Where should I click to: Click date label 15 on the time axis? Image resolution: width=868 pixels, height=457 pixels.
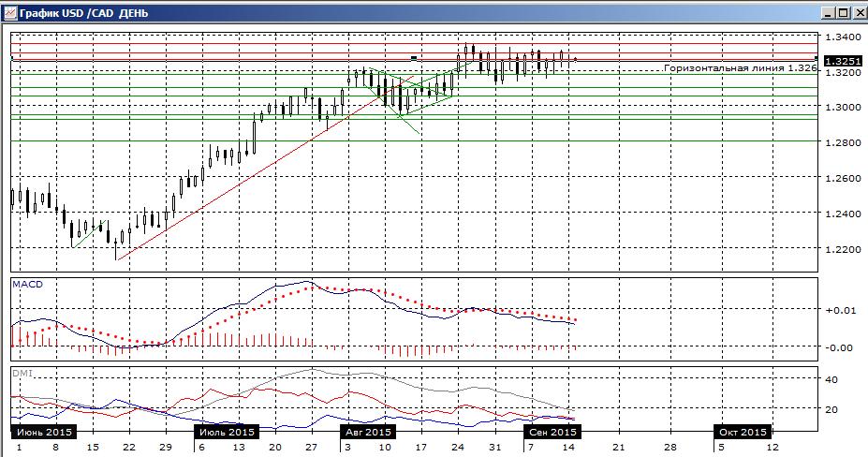click(x=93, y=447)
